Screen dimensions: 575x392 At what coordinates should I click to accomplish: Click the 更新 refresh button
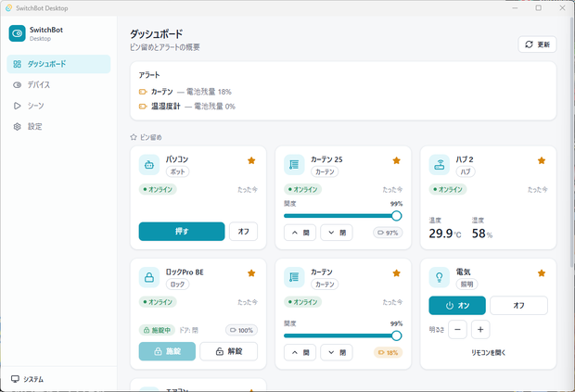tap(537, 44)
